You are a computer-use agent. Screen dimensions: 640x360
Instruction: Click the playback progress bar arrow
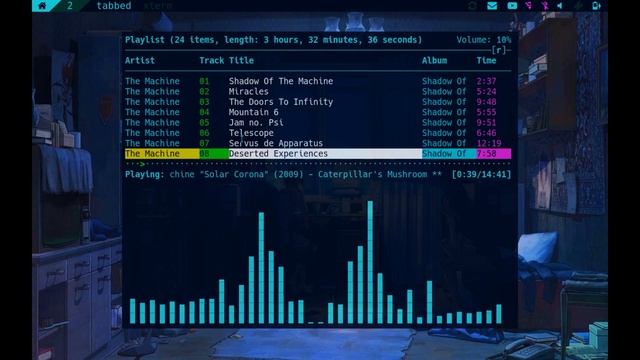142,164
